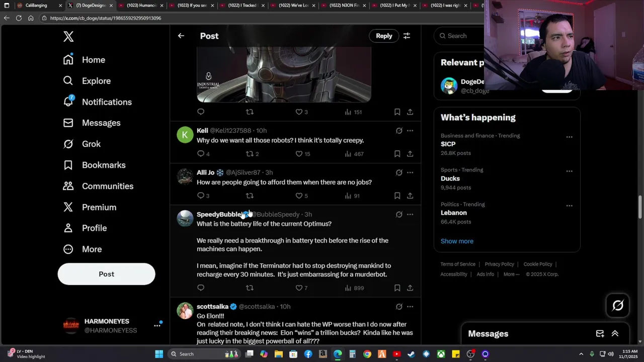Click the Reply button at the post header

pyautogui.click(x=384, y=36)
